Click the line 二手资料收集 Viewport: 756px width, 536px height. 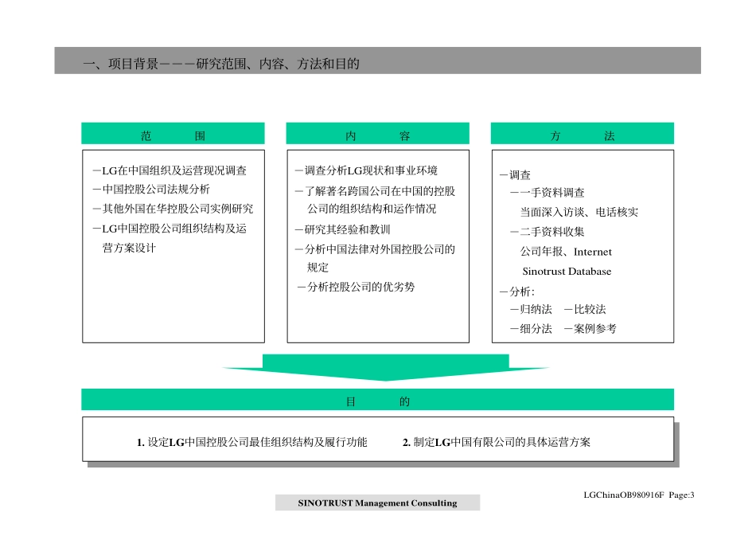tap(548, 232)
